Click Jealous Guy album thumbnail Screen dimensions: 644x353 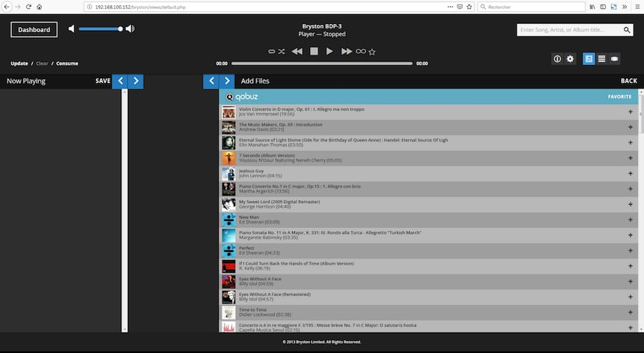tap(228, 174)
